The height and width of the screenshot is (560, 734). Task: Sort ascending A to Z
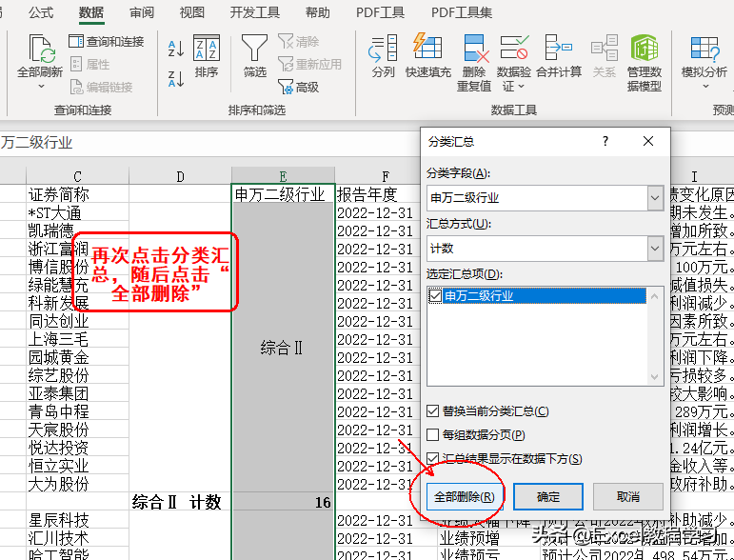pyautogui.click(x=176, y=49)
